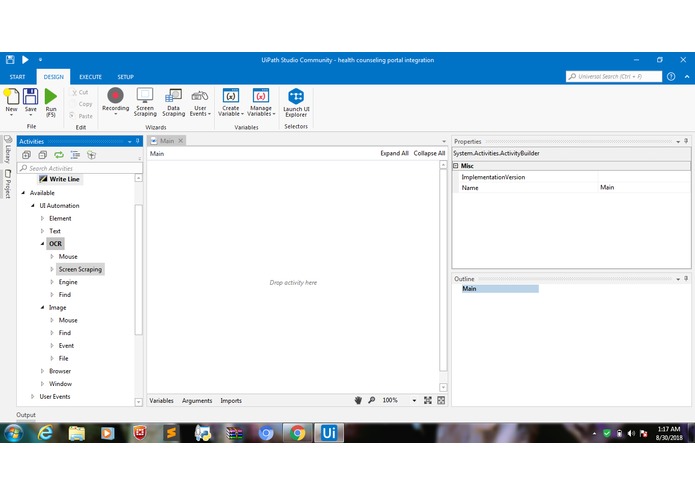Collapse the Available tree node
Screen dimensions: 695x494
23,193
